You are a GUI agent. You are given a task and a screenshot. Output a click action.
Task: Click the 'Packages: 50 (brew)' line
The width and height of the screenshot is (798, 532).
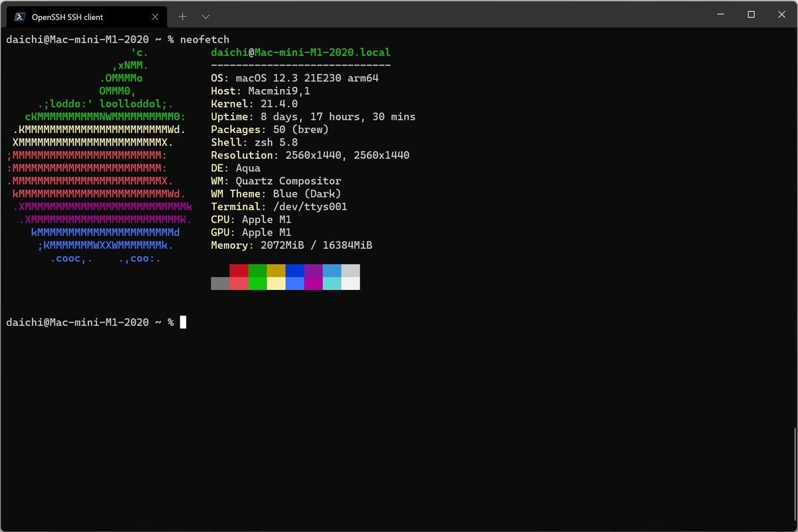tap(270, 130)
